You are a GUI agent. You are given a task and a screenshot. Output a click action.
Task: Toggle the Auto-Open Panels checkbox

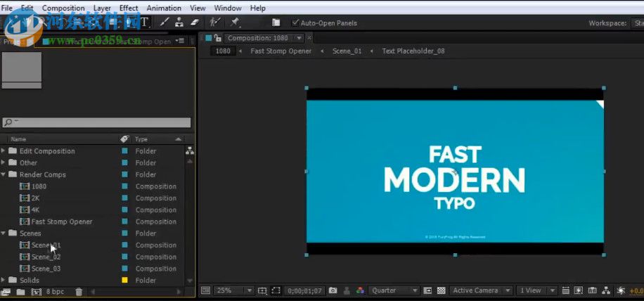pos(295,23)
